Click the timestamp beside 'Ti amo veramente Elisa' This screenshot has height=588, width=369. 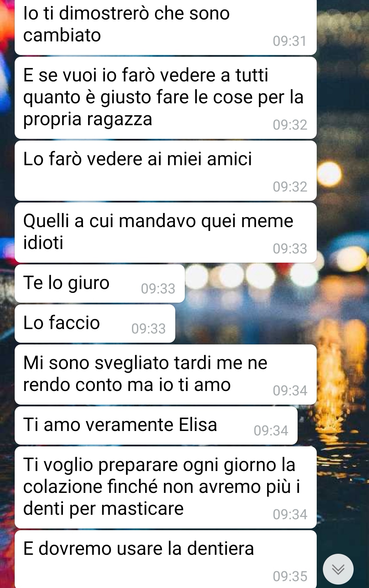tap(271, 431)
